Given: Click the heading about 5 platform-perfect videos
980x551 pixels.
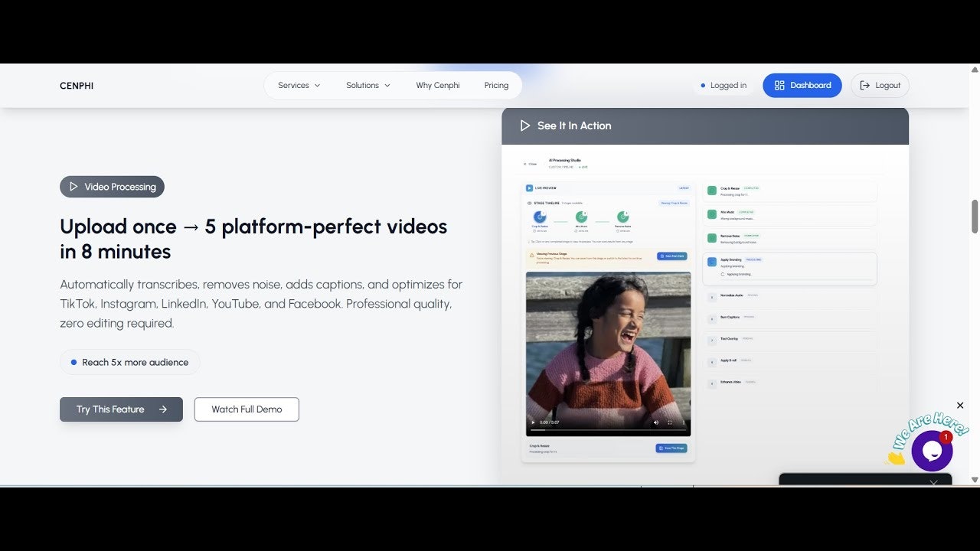Looking at the screenshot, I should click(253, 239).
